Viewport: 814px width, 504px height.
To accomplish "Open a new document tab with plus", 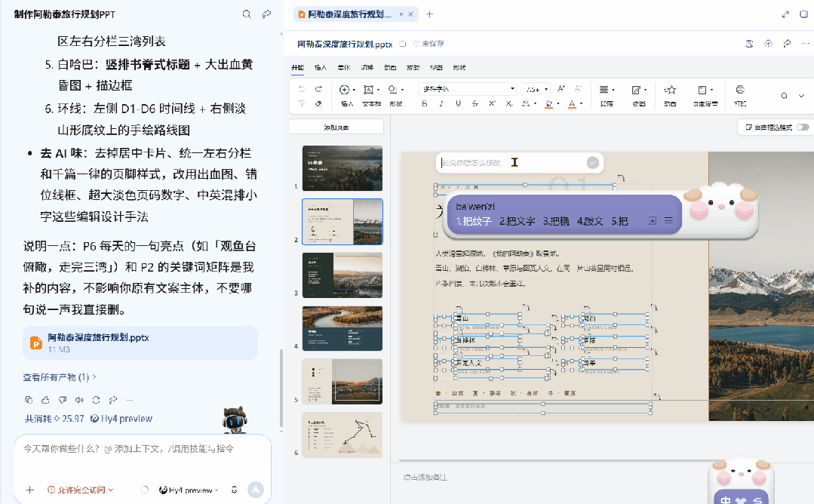I will tap(429, 14).
